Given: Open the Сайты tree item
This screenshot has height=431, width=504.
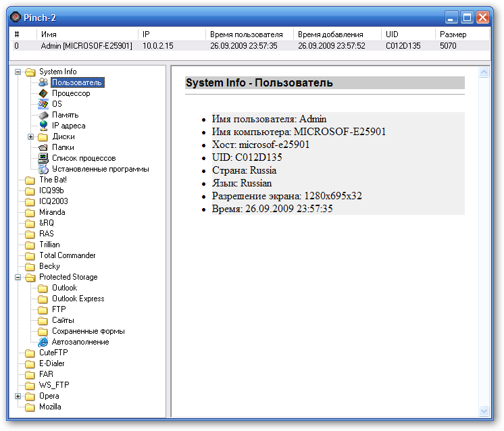Looking at the screenshot, I should (x=63, y=320).
